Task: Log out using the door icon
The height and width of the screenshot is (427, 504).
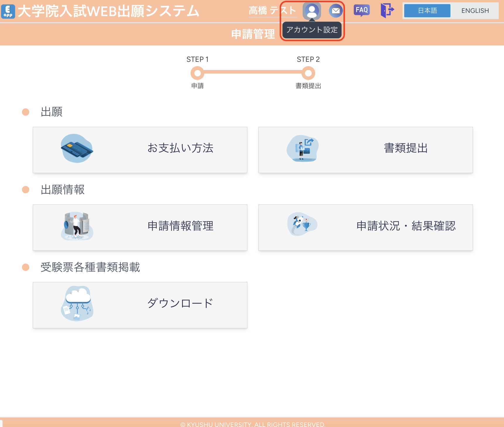Action: click(387, 10)
